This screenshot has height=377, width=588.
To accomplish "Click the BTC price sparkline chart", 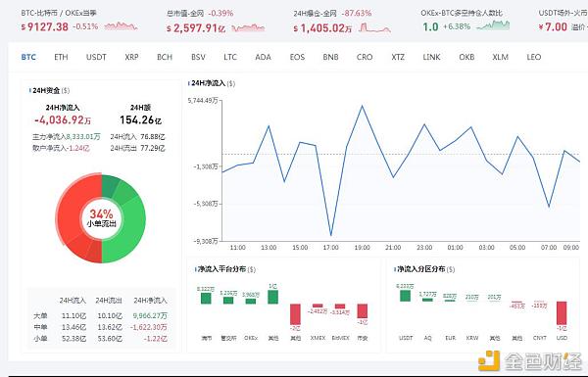I will click(121, 26).
